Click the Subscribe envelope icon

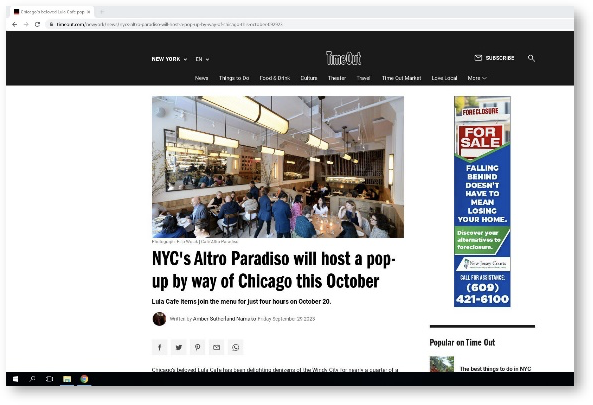point(478,58)
